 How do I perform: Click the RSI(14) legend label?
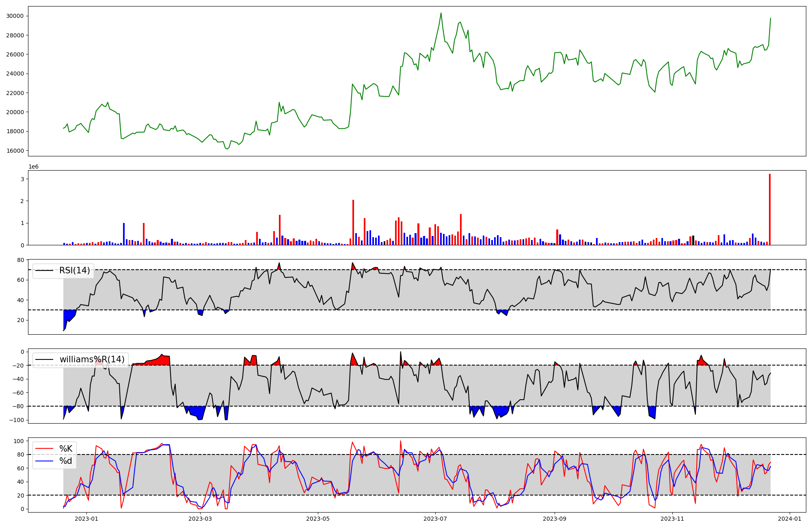click(75, 270)
